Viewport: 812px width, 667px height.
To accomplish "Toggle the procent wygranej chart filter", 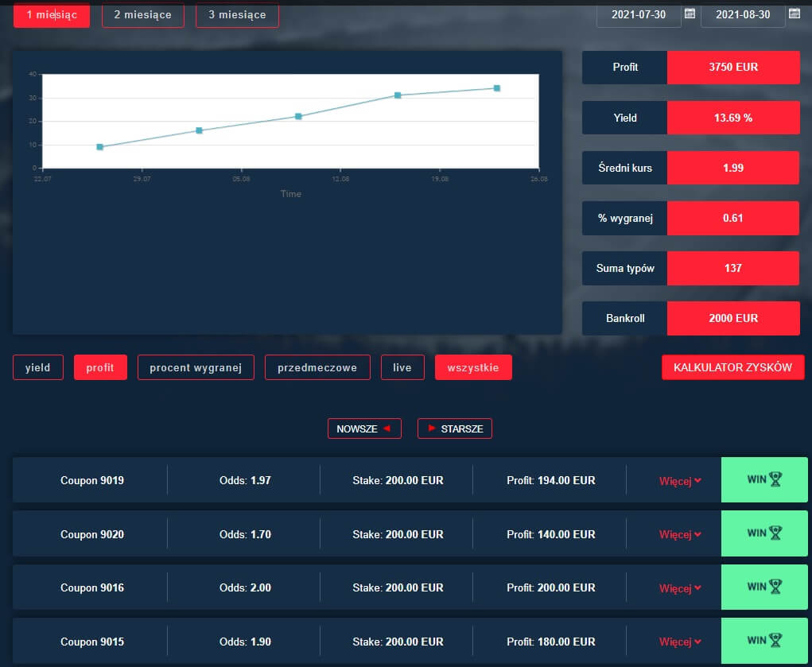I will 196,368.
